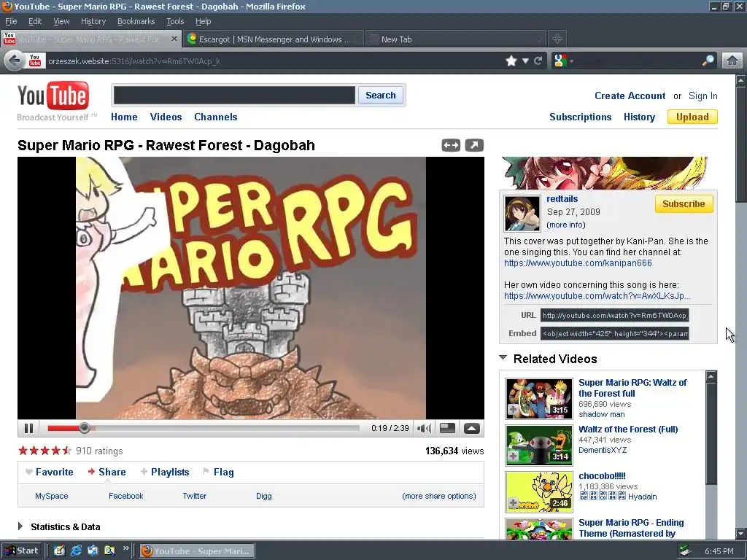Click the video URL text field
The image size is (747, 560).
614,315
